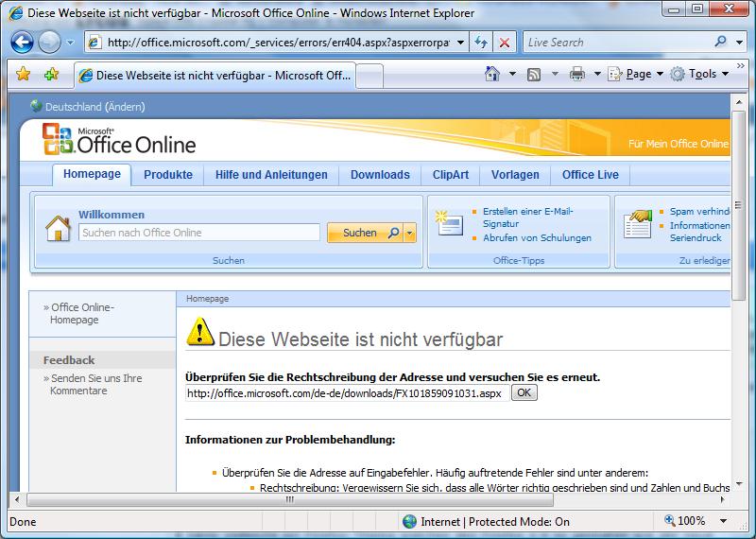This screenshot has width=756, height=539.
Task: Click the URL field containing FX101859091031.aspx
Action: coord(347,393)
